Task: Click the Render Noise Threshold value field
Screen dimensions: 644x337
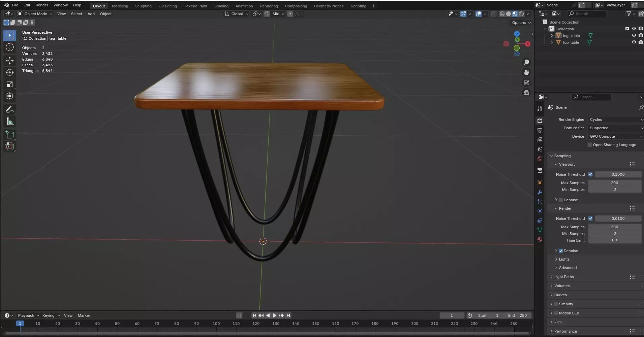Action: [618, 218]
